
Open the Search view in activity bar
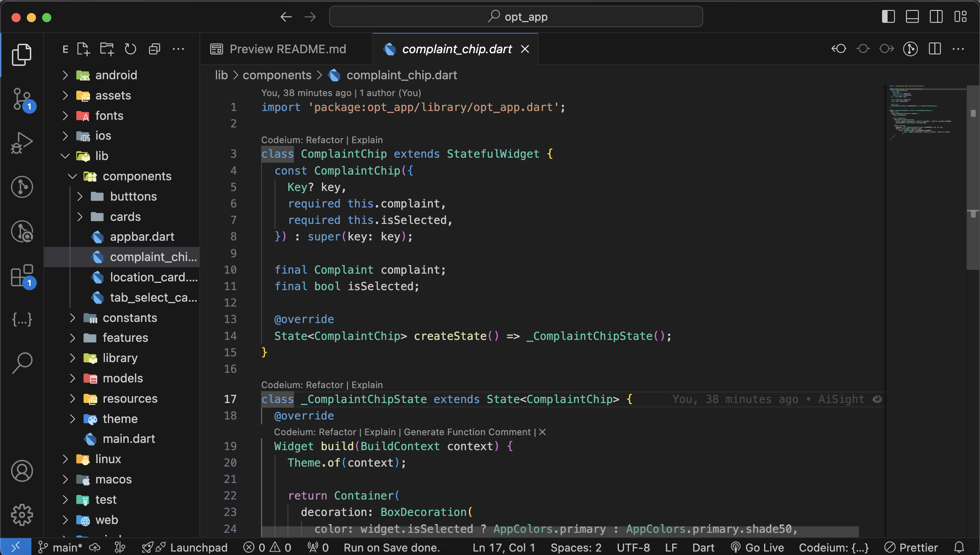pyautogui.click(x=22, y=362)
